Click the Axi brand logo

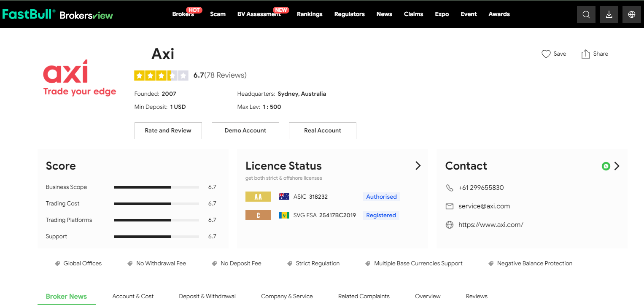(x=79, y=78)
